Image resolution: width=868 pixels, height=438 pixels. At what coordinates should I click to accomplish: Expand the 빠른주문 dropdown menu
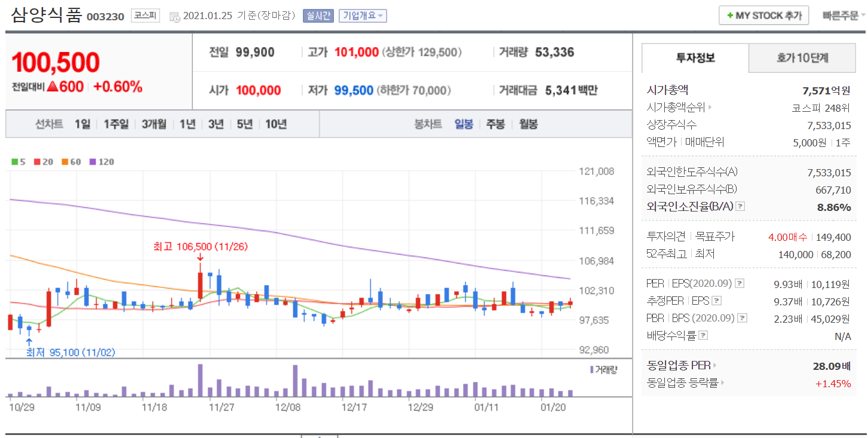click(x=844, y=16)
